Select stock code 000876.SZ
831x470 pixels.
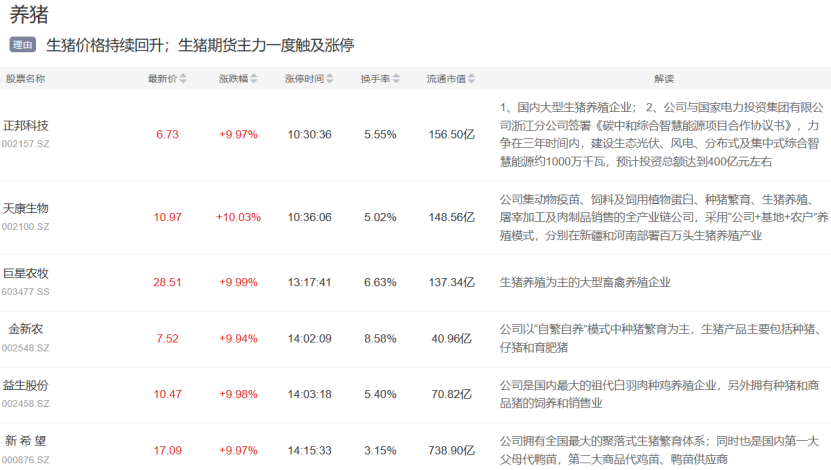25,459
